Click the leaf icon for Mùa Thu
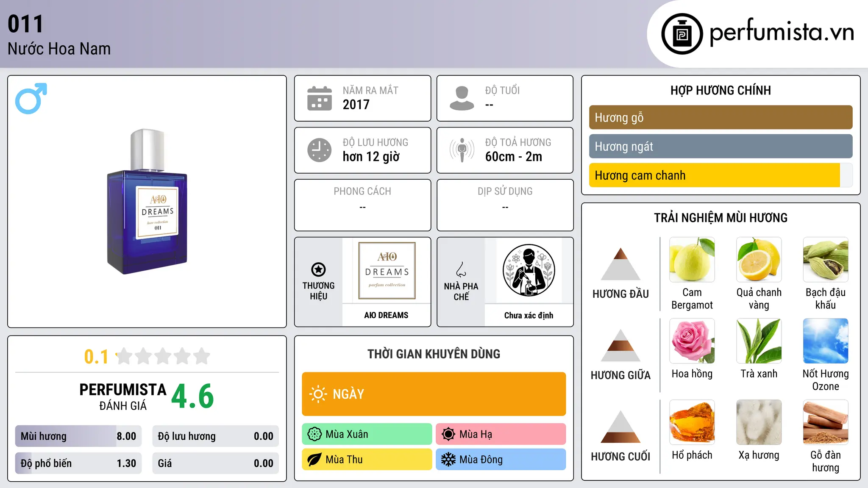868x488 pixels. point(314,460)
